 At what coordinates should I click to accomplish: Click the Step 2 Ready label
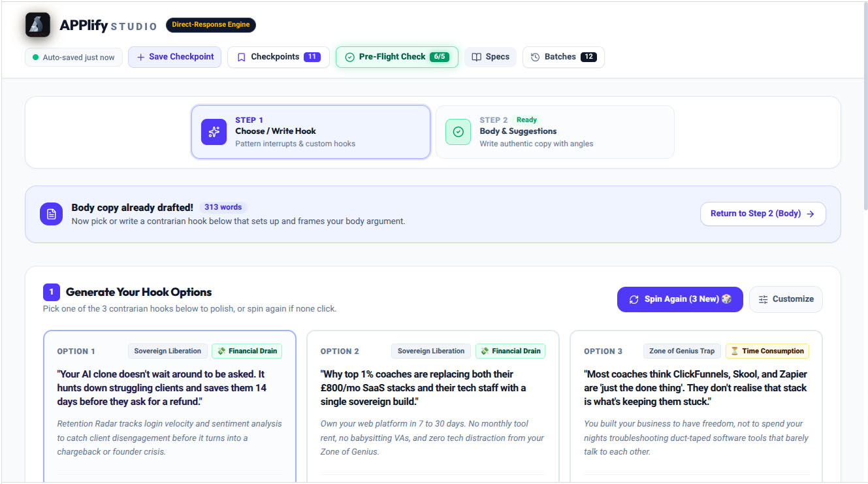[x=526, y=120]
